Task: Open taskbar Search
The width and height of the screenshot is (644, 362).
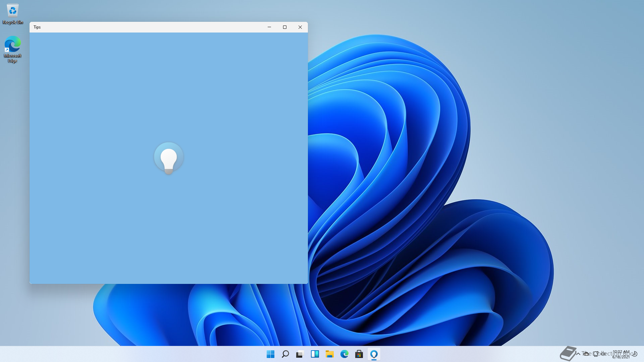Action: [x=285, y=354]
